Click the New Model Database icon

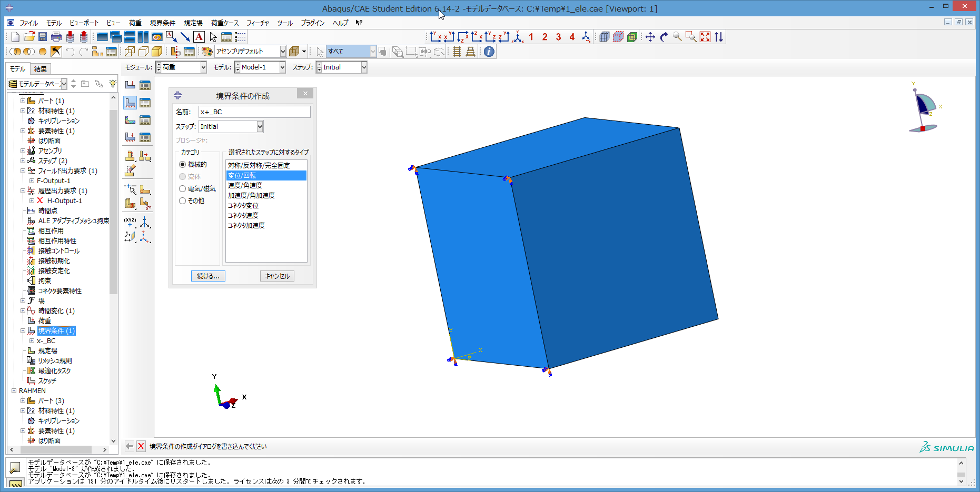[15, 37]
